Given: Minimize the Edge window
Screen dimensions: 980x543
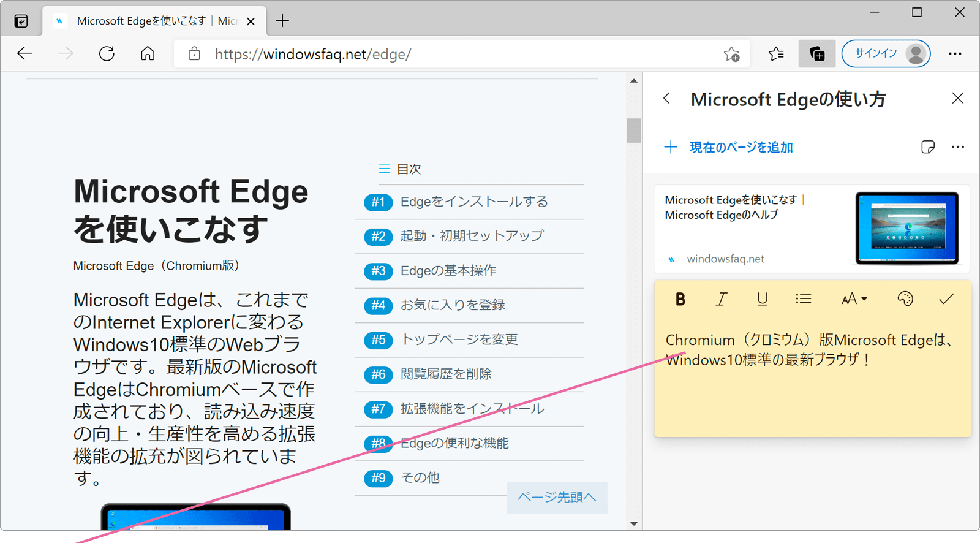Looking at the screenshot, I should click(x=875, y=12).
